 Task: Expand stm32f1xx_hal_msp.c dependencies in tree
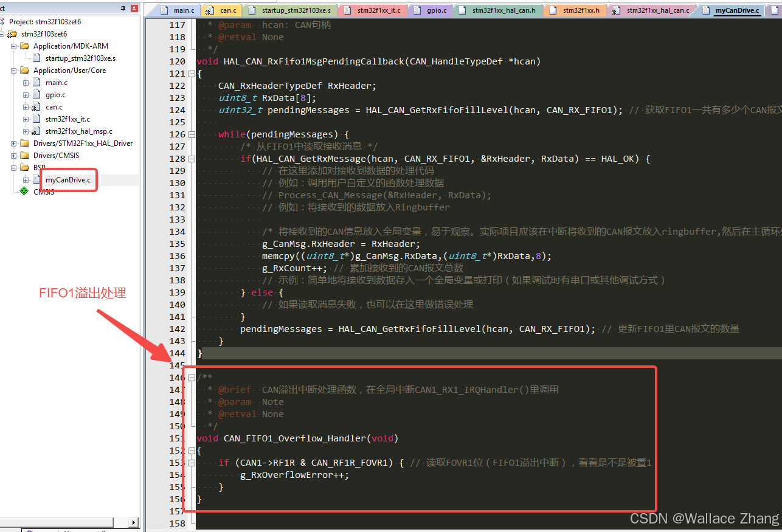pyautogui.click(x=26, y=131)
